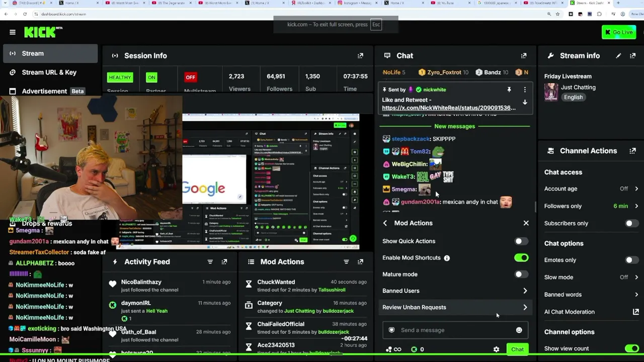Viewport: 644px width, 362px height.
Task: Open Stream URL & Key in sidebar
Action: pyautogui.click(x=50, y=72)
